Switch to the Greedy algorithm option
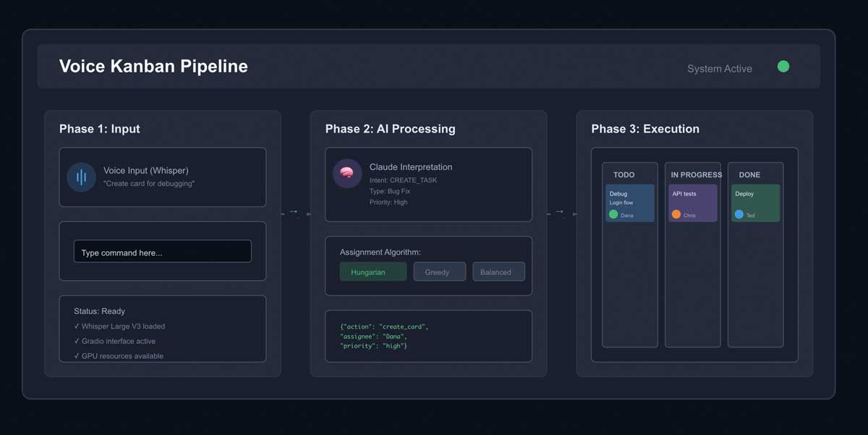Screen dimensions: 868x435 (439, 271)
